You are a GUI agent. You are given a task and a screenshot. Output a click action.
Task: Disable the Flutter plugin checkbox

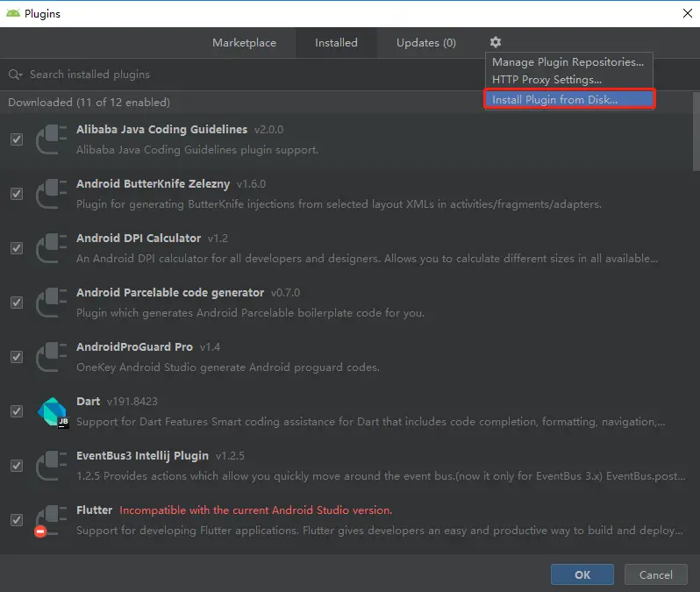click(x=17, y=520)
